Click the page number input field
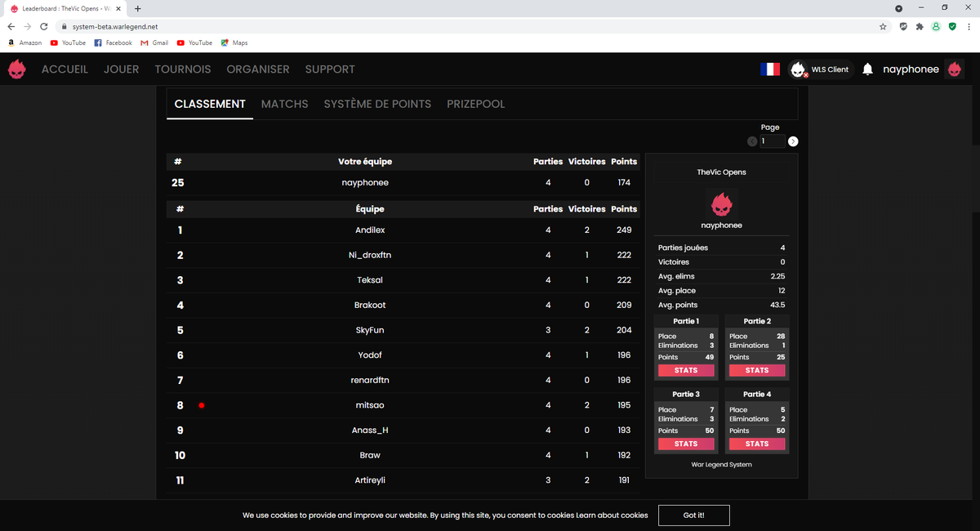Image resolution: width=980 pixels, height=531 pixels. pyautogui.click(x=773, y=141)
